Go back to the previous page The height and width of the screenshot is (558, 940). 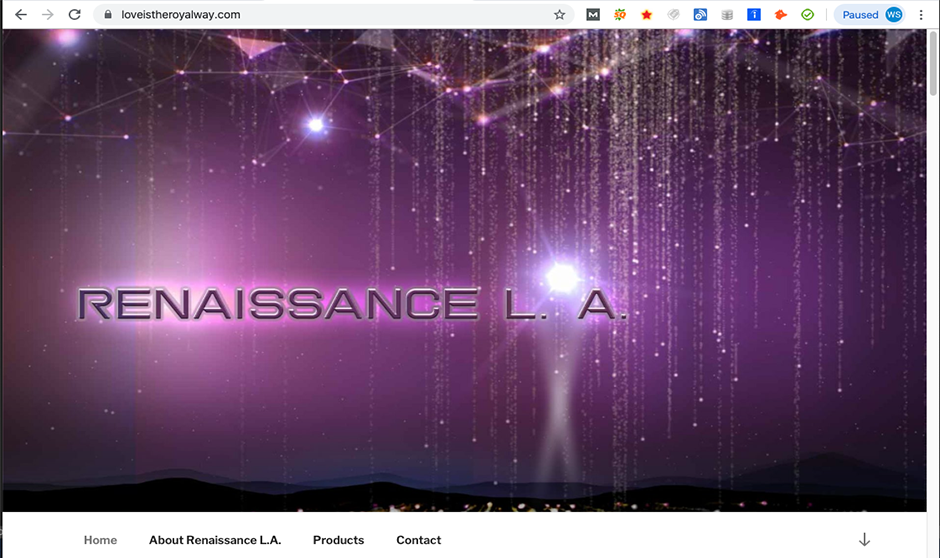(20, 14)
